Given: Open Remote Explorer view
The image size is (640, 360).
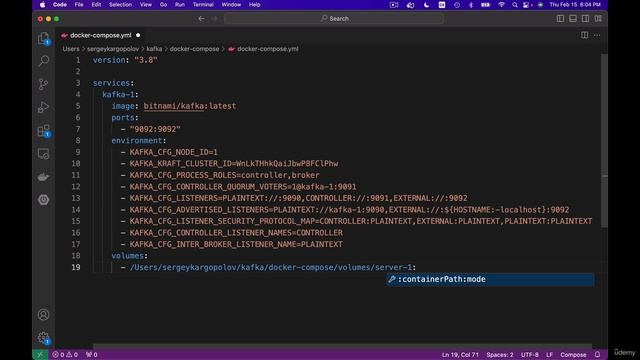Looking at the screenshot, I should (43, 154).
